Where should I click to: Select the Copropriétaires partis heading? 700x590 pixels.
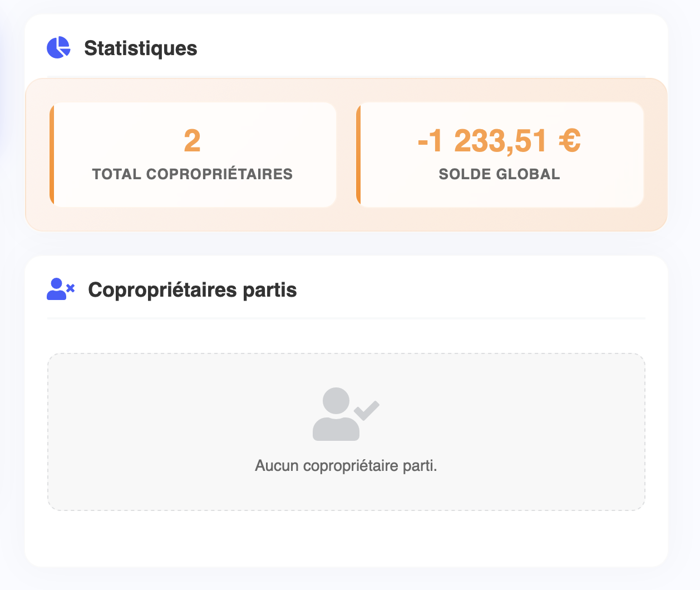click(192, 290)
